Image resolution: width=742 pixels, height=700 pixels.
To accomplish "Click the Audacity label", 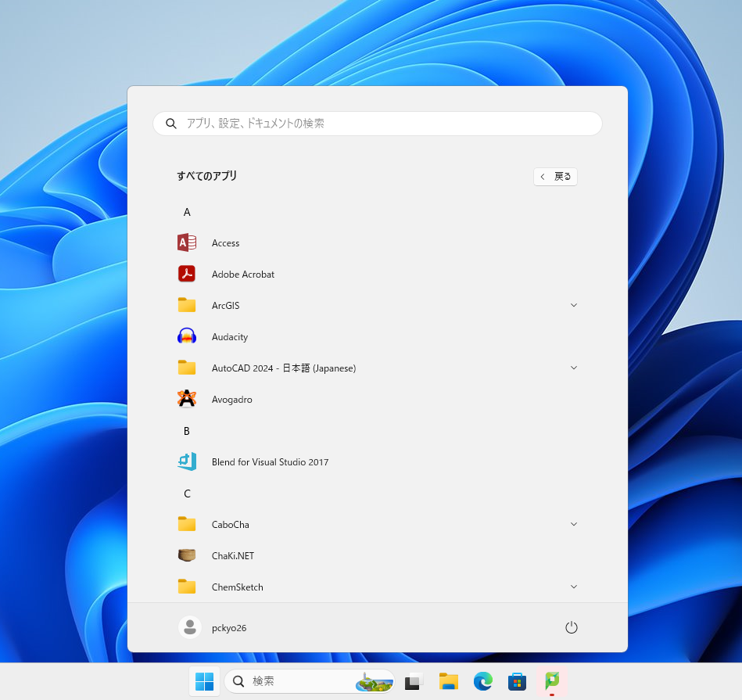I will pyautogui.click(x=230, y=337).
